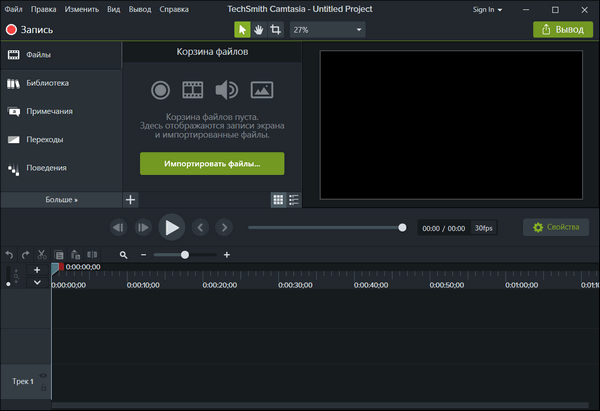Click the Split clip icon
The width and height of the screenshot is (600, 411).
coord(92,255)
